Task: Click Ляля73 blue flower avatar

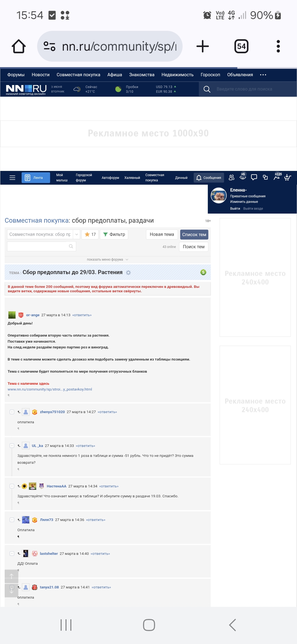Action: point(26,520)
